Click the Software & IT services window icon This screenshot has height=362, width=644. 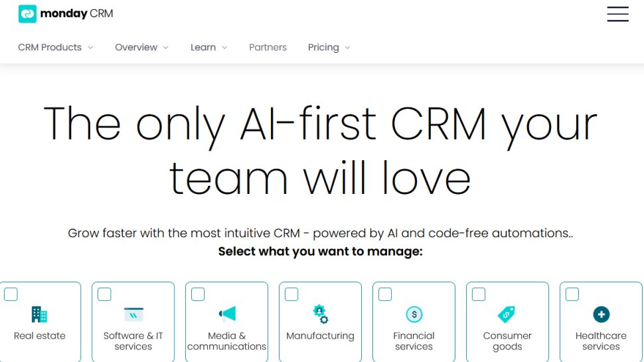coord(133,314)
